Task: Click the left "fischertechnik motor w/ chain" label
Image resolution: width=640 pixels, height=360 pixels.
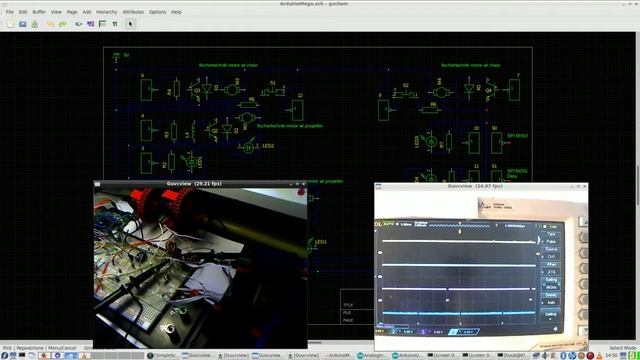Action: point(228,65)
